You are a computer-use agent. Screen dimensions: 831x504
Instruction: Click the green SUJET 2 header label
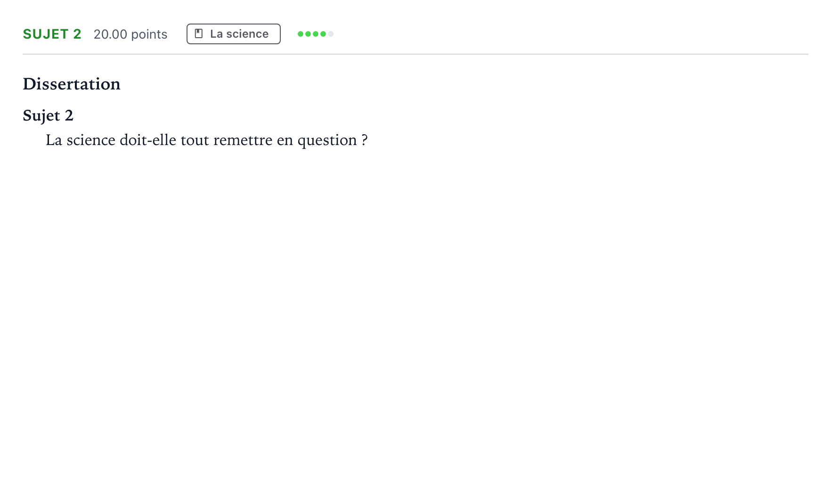coord(52,34)
